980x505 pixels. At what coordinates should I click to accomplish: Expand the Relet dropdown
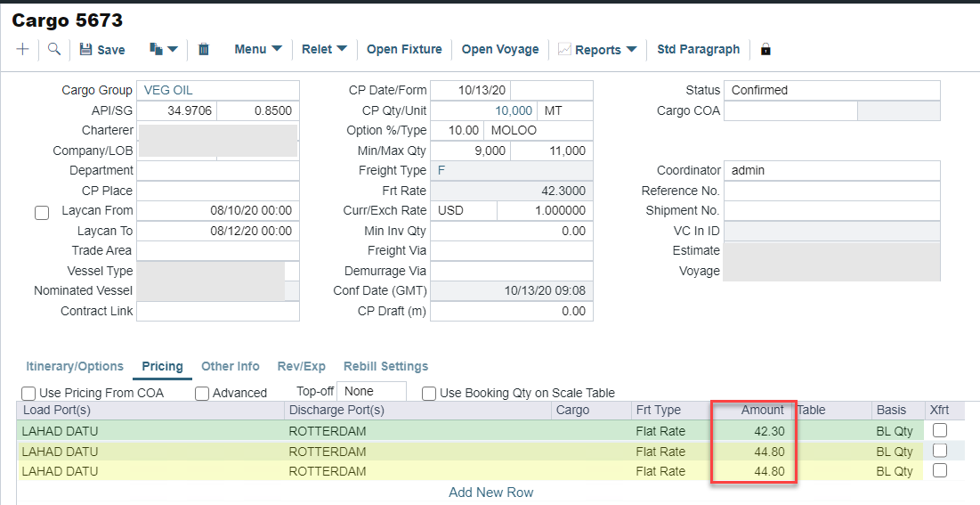324,50
